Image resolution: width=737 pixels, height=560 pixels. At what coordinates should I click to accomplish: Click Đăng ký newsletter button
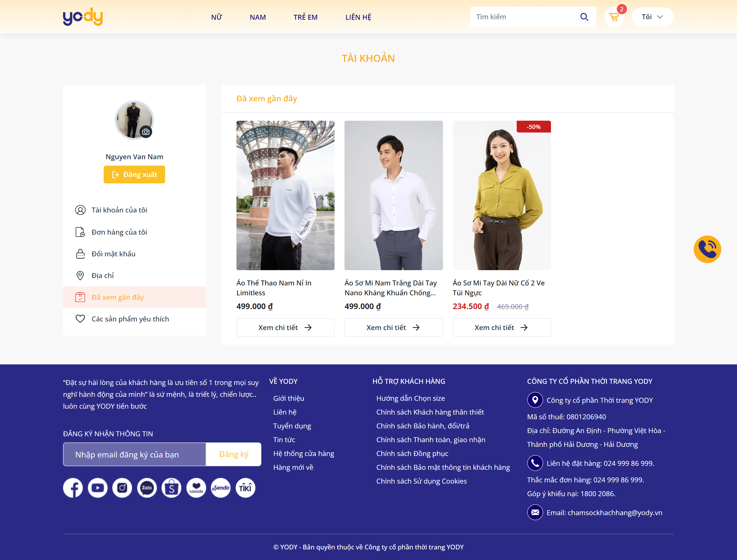[234, 454]
